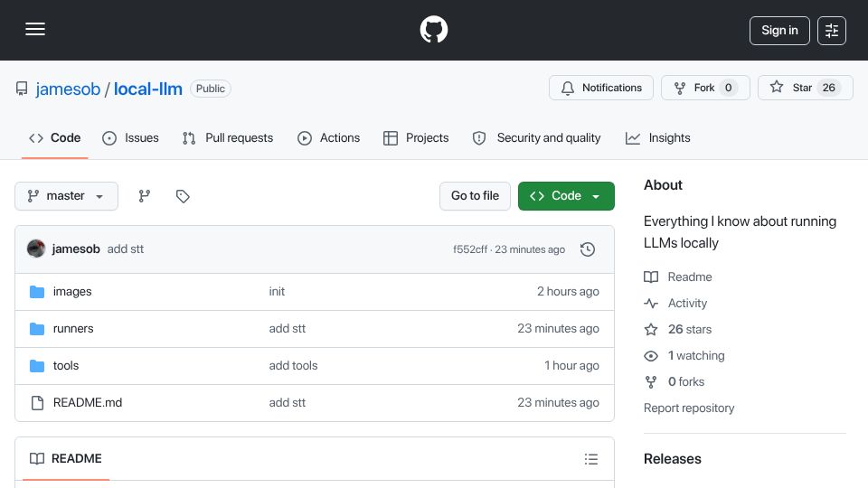Image resolution: width=868 pixels, height=488 pixels.
Task: Expand the master branch dropdown
Action: [x=66, y=196]
